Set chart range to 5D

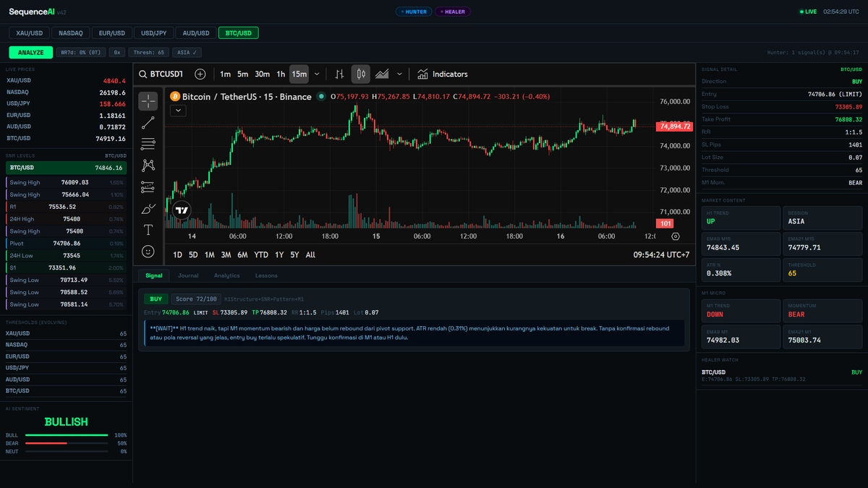193,254
